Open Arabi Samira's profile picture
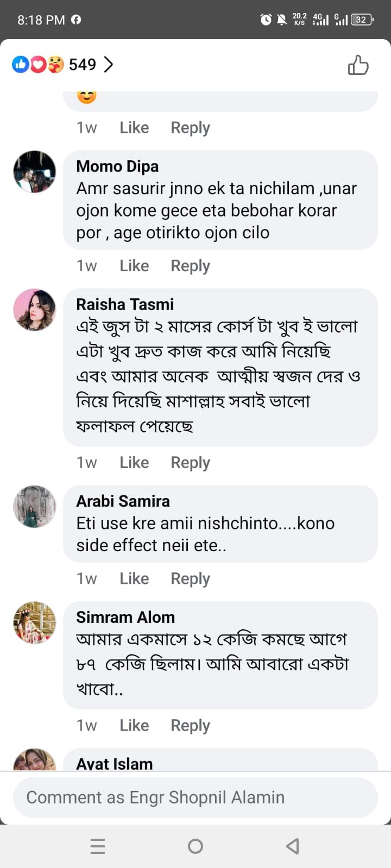This screenshot has width=391, height=868. (x=35, y=507)
